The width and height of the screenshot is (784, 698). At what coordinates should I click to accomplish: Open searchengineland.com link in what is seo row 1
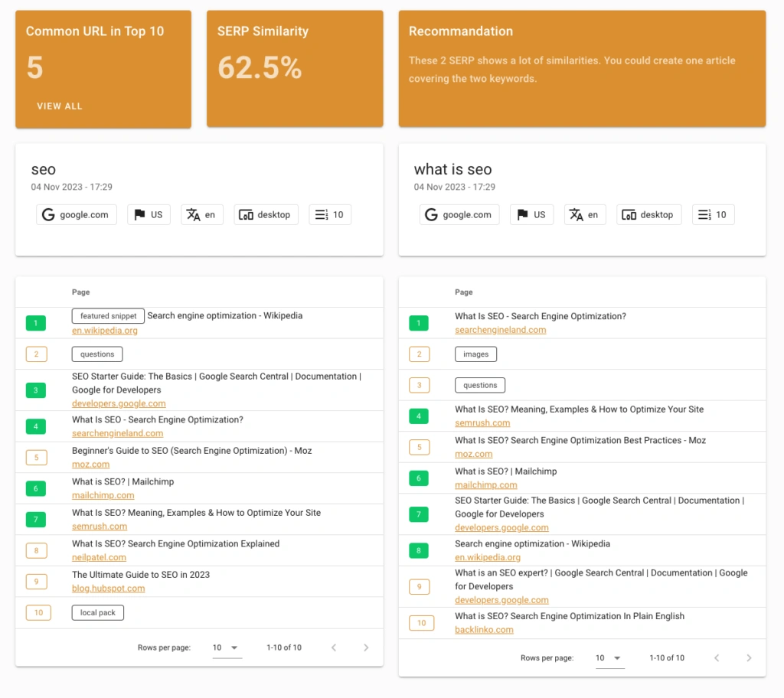501,330
